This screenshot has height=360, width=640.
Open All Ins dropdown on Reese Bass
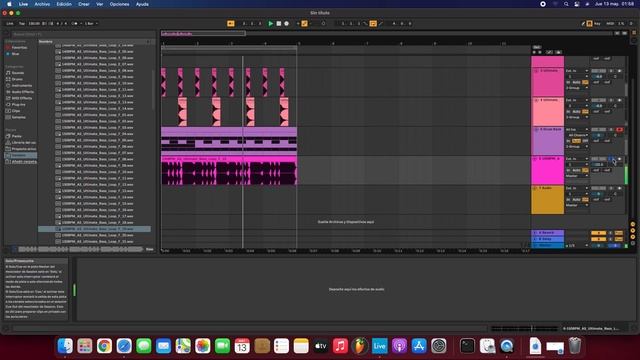click(x=577, y=129)
